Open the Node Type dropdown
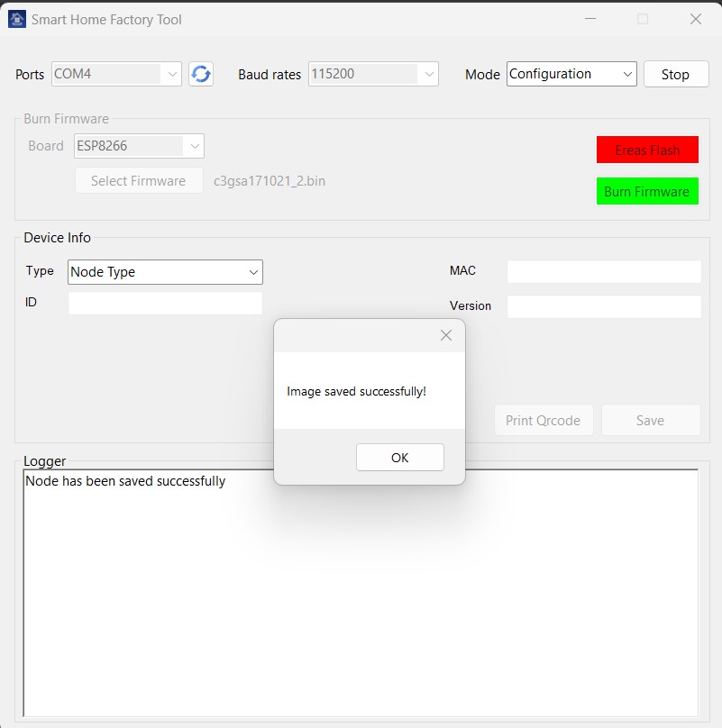The height and width of the screenshot is (728, 722). [x=165, y=272]
